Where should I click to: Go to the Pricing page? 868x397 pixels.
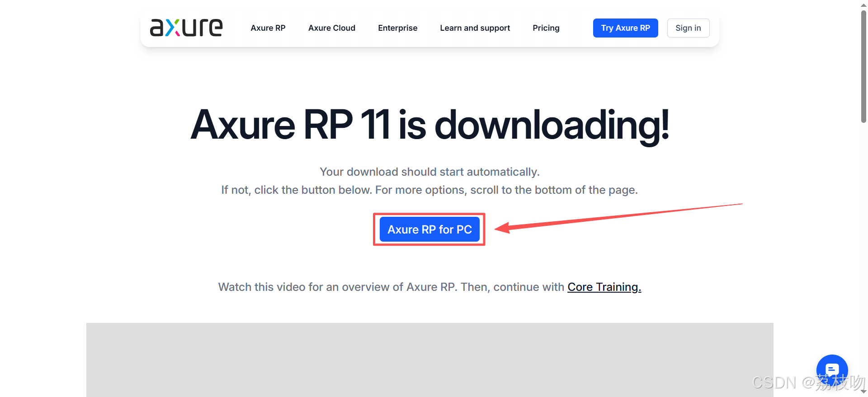point(546,28)
